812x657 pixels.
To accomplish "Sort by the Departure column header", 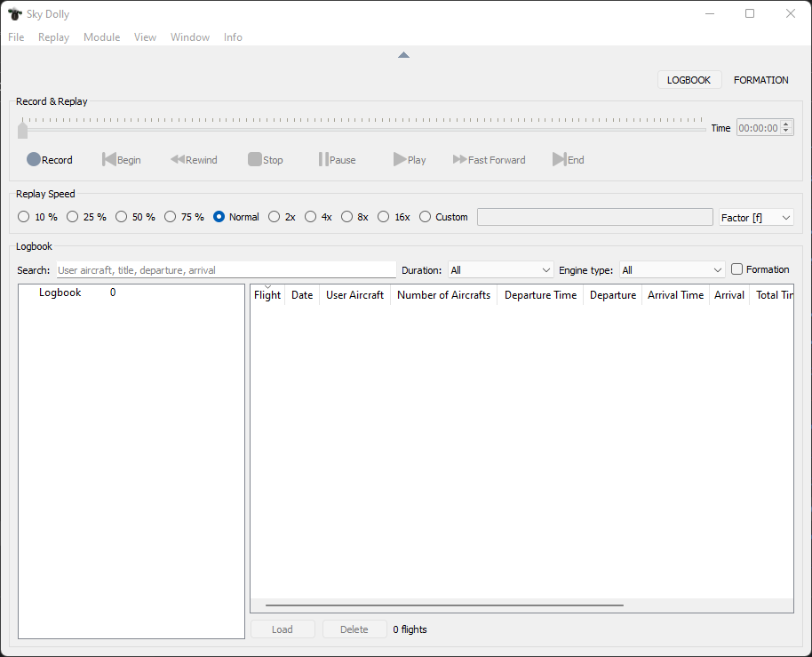I will pyautogui.click(x=613, y=295).
